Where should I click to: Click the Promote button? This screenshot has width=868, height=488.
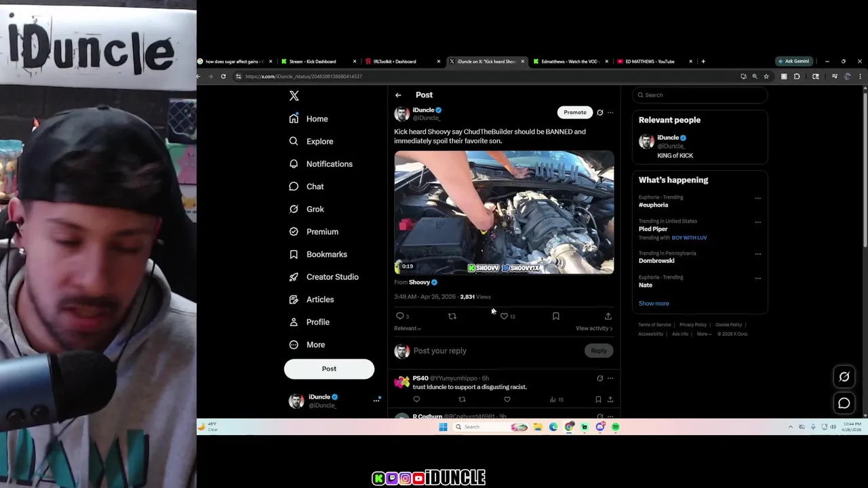pos(574,113)
